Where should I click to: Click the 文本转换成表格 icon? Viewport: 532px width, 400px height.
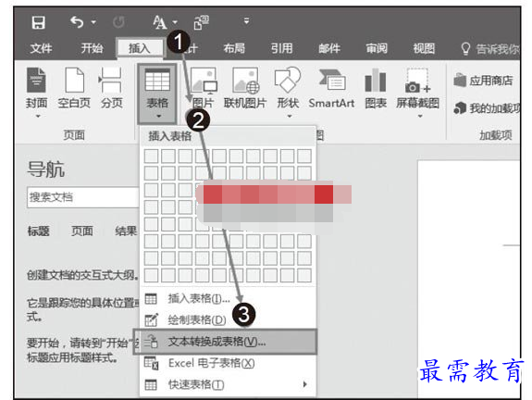tap(151, 342)
